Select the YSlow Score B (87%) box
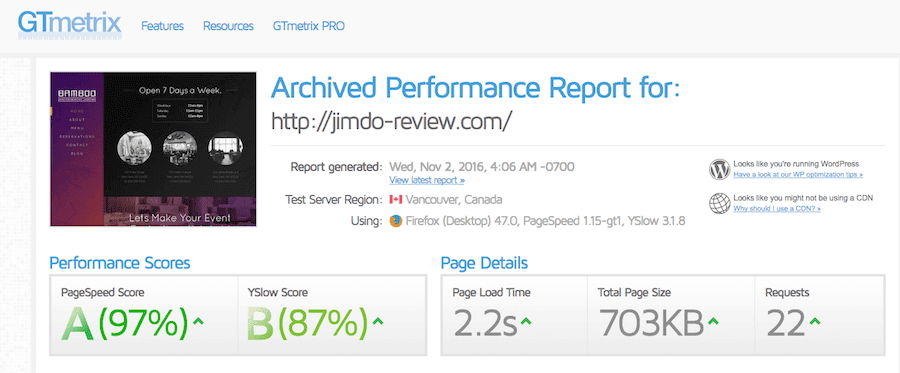900x373 pixels. (x=332, y=315)
